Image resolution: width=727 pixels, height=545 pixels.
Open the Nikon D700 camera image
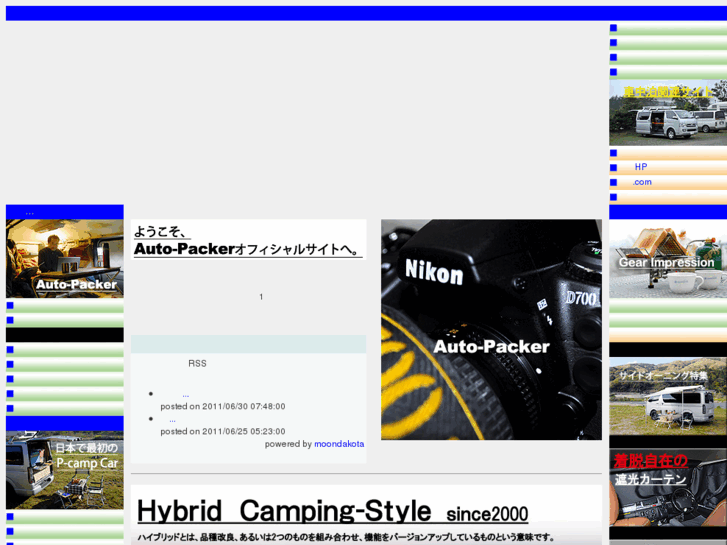[x=491, y=329]
